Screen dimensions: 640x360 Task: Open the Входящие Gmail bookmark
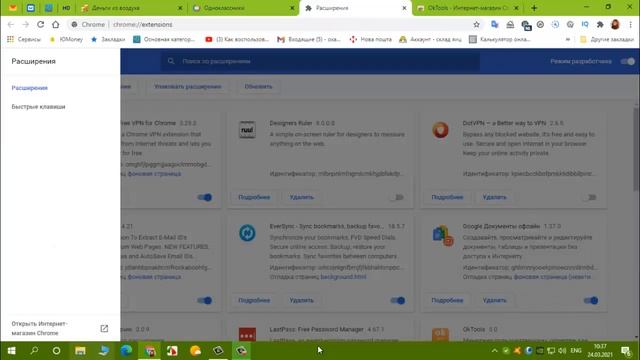[309, 39]
